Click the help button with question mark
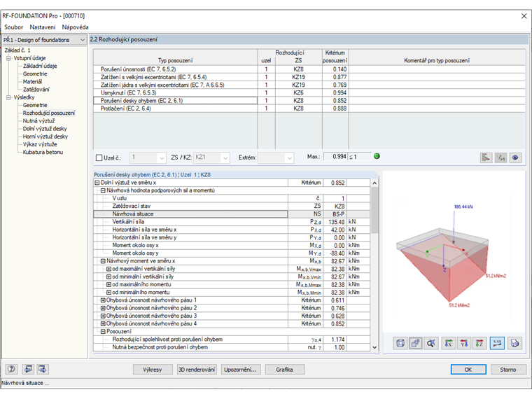 [x=11, y=369]
